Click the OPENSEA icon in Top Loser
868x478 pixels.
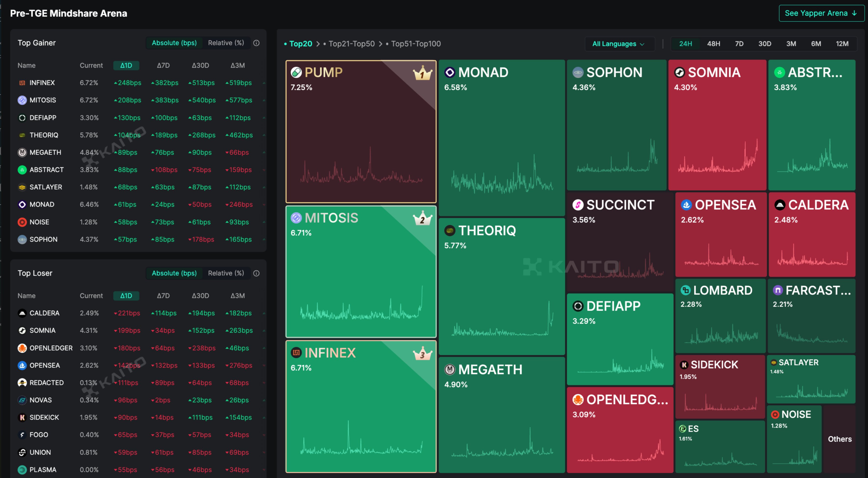click(22, 365)
